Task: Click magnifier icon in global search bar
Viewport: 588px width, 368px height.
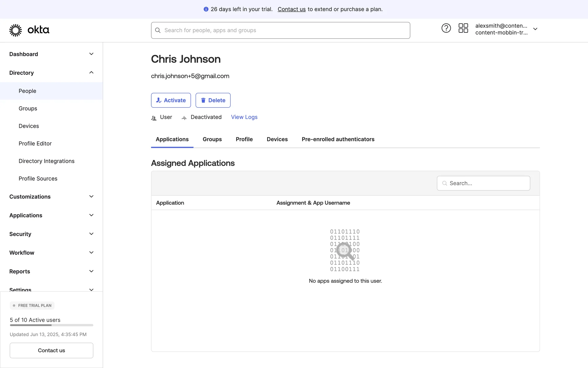Action: [x=158, y=30]
